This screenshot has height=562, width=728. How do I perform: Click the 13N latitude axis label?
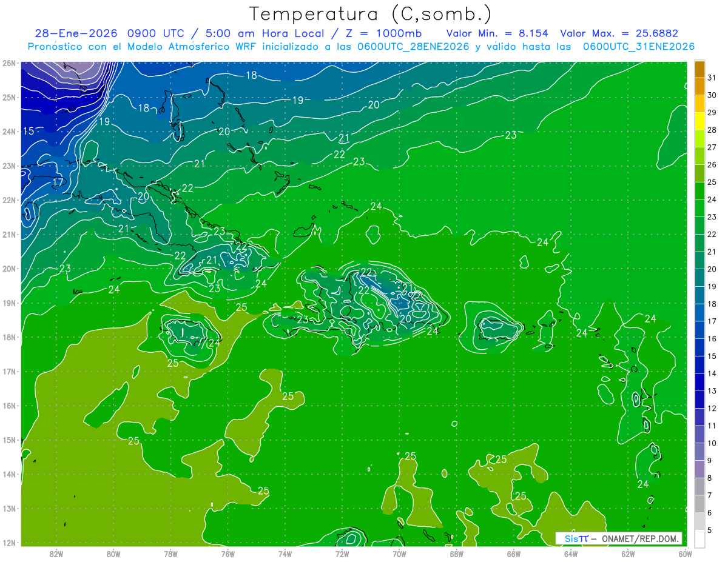pyautogui.click(x=8, y=509)
